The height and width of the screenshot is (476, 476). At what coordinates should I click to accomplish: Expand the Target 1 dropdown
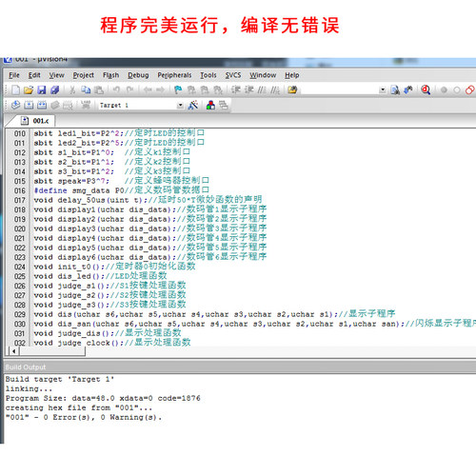[180, 105]
